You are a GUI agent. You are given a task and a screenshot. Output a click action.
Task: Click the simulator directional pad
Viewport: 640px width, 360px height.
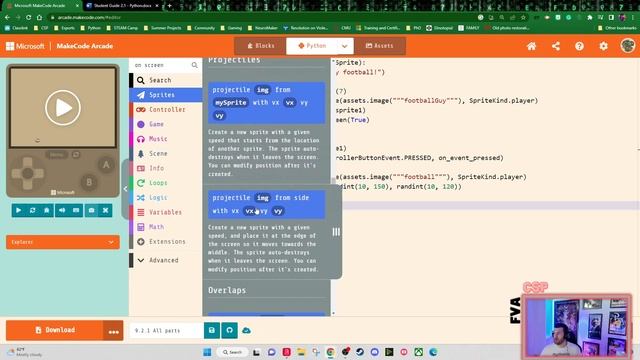[x=27, y=173]
